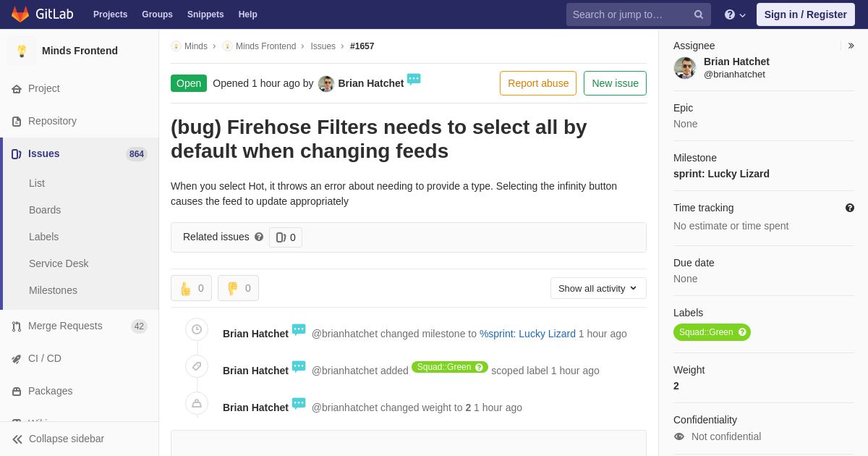Click Sign in / Register button

click(806, 14)
